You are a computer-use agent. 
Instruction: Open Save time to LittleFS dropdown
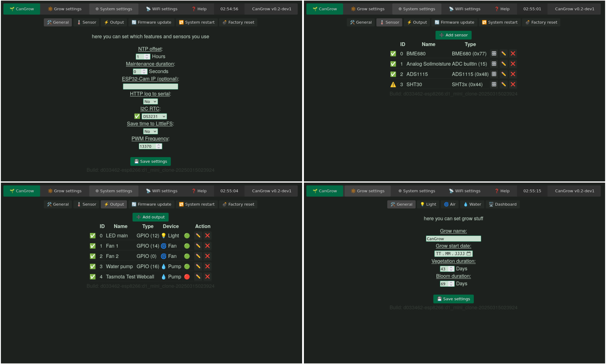pos(150,131)
